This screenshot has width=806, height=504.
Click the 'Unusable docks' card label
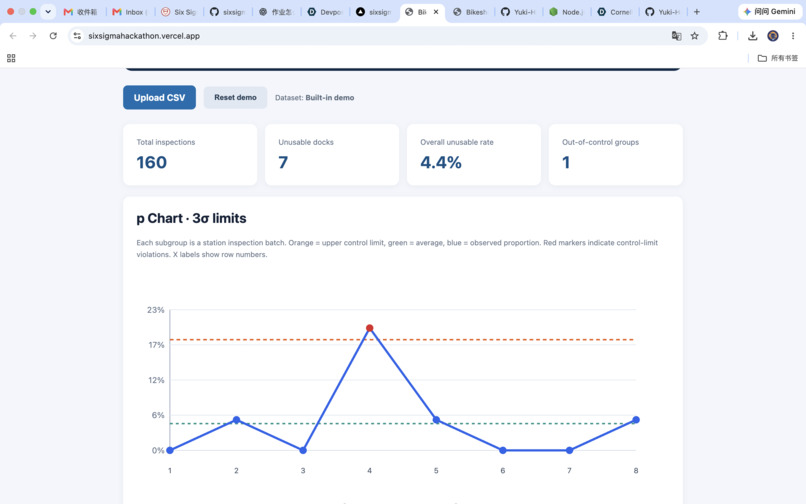(x=306, y=142)
